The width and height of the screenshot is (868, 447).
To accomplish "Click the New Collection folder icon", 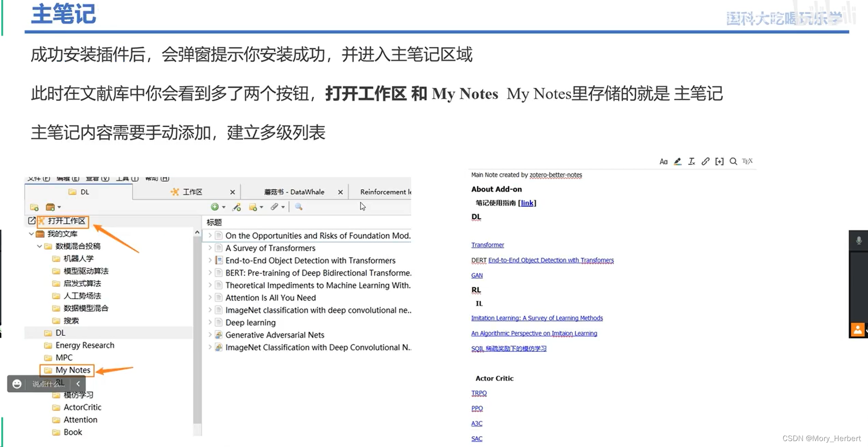I will [x=34, y=207].
